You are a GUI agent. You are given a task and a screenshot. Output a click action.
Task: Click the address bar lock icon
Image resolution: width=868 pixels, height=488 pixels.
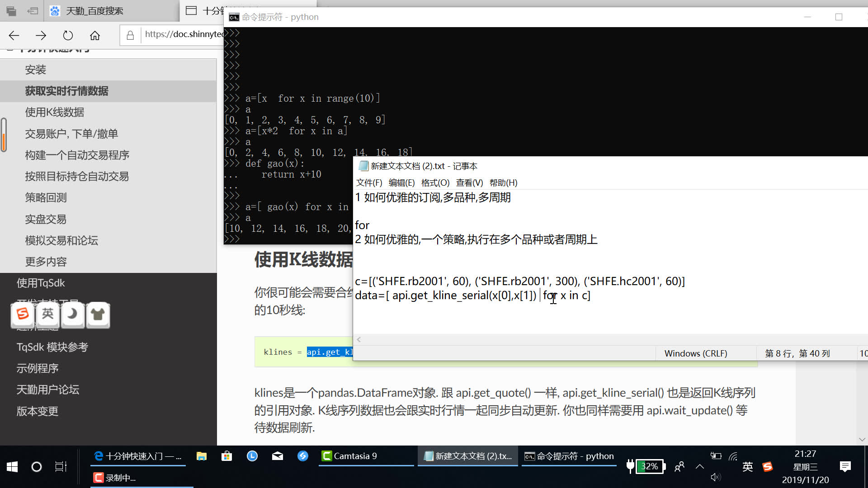point(130,35)
